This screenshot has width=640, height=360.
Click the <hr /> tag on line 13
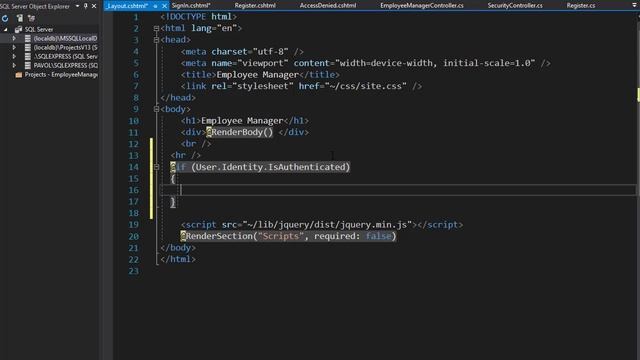(186, 156)
